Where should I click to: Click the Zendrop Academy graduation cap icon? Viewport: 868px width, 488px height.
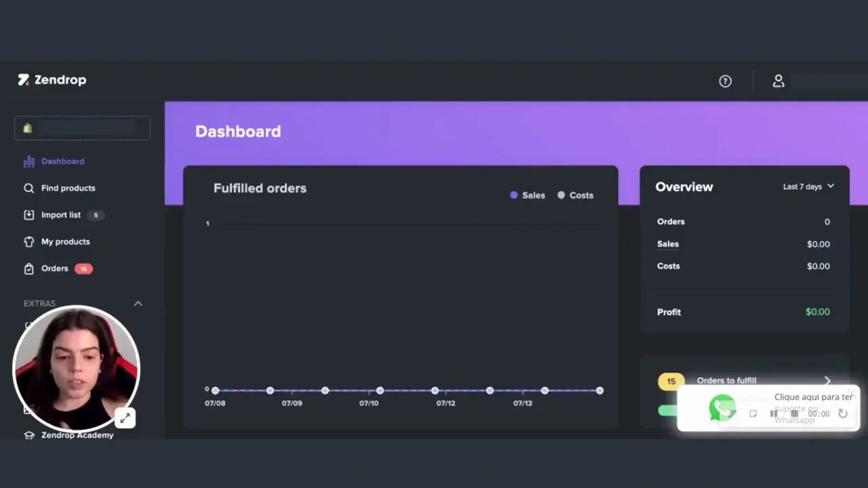click(28, 435)
